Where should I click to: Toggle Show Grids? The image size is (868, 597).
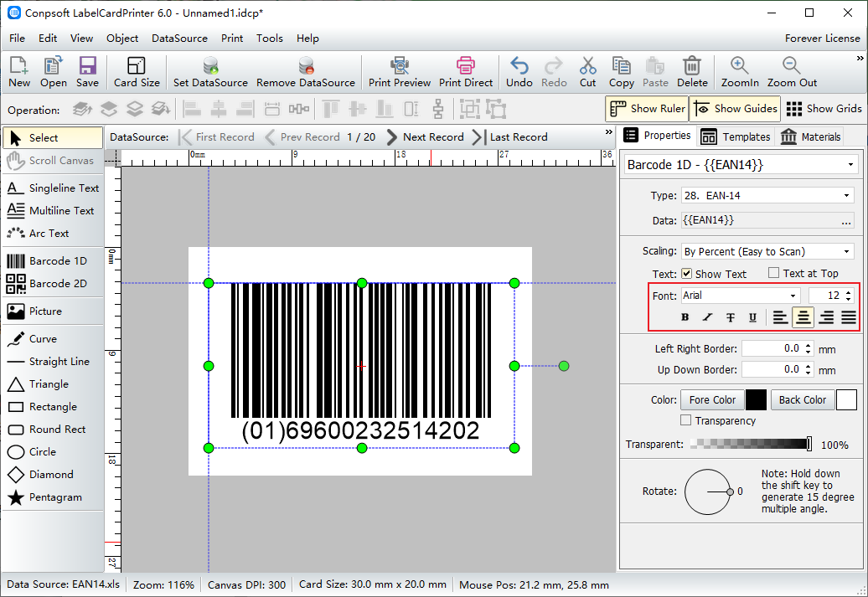tap(823, 109)
